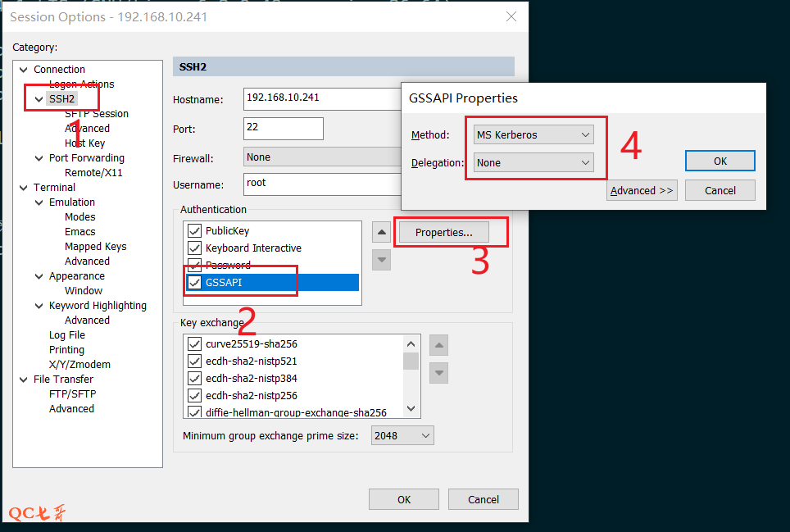This screenshot has height=532, width=790.
Task: Move key exchange item up with arrow
Action: click(x=439, y=345)
